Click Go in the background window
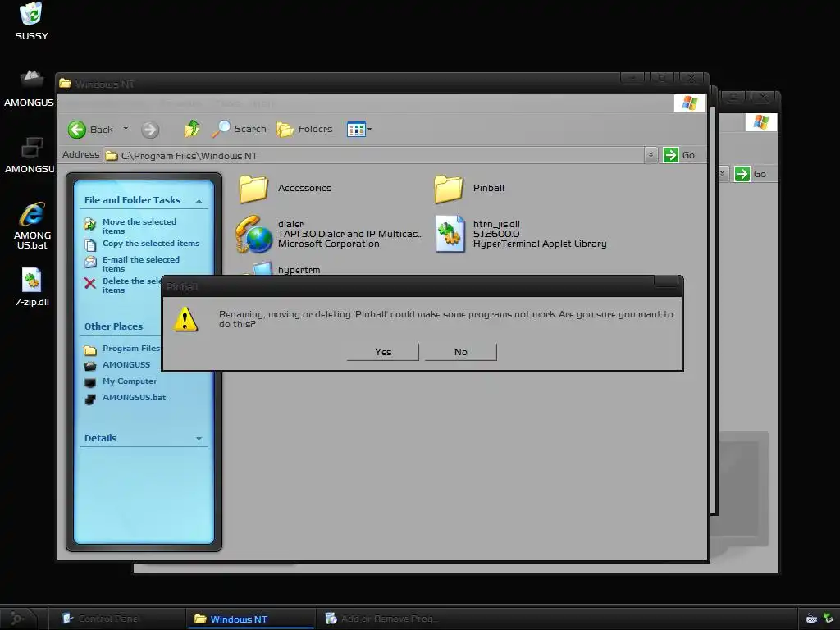The image size is (840, 630). [750, 174]
